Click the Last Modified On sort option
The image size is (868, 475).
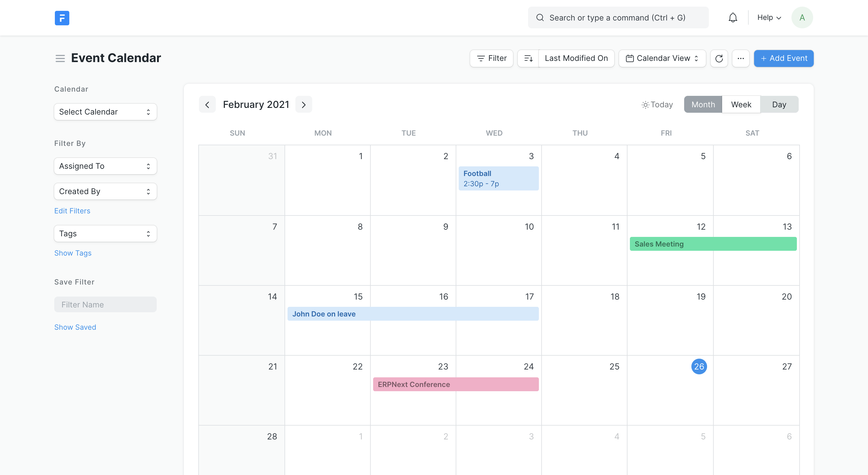pyautogui.click(x=576, y=58)
